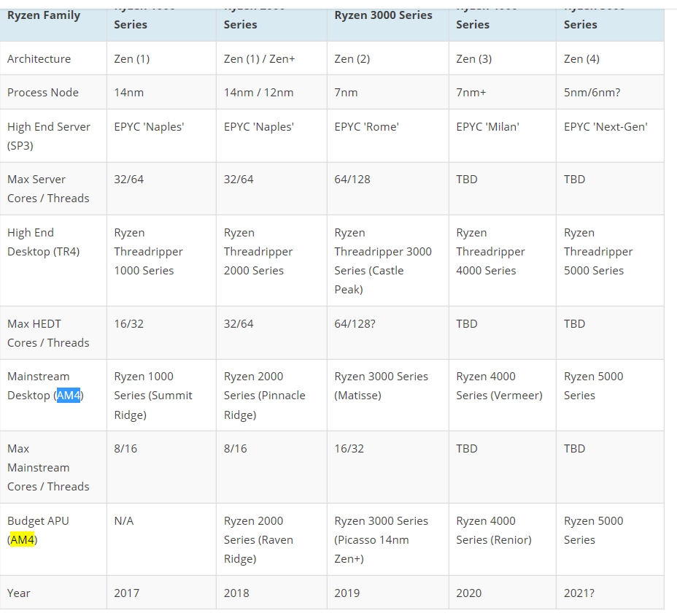
Task: Click the N/A budget APU cell
Action: coord(124,521)
